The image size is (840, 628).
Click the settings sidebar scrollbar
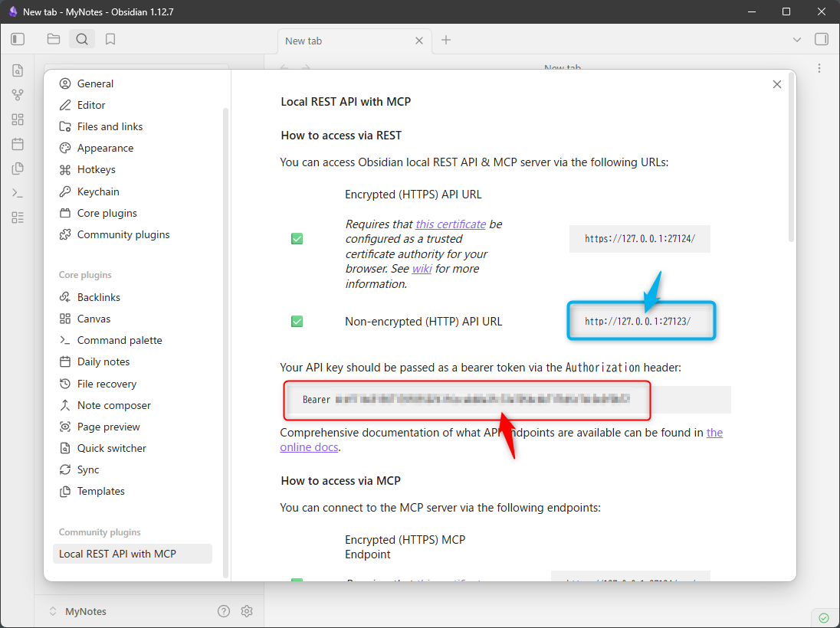click(x=225, y=342)
